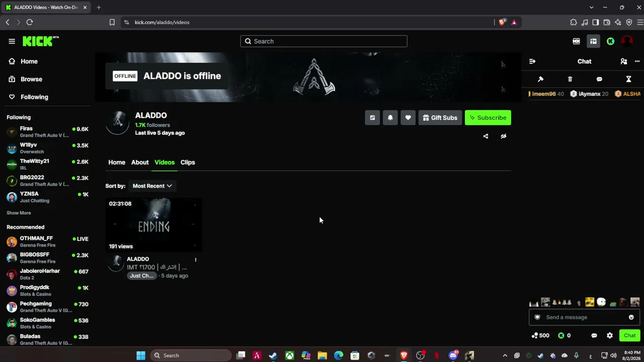Click the hourglass slow mode icon

628,79
